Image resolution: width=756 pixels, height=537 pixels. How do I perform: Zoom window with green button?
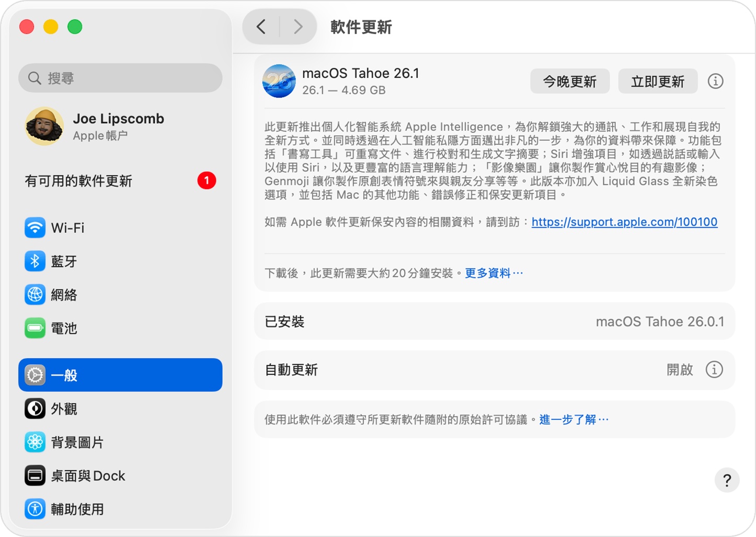75,26
